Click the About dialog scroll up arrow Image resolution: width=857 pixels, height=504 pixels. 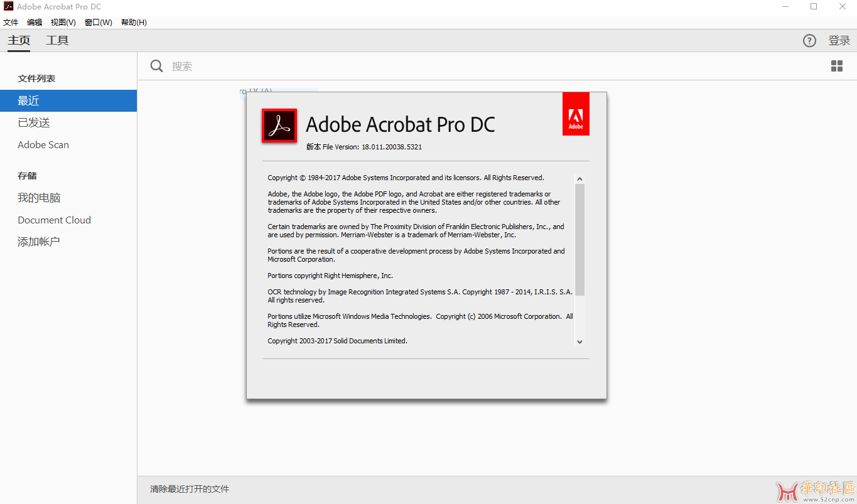click(x=579, y=179)
